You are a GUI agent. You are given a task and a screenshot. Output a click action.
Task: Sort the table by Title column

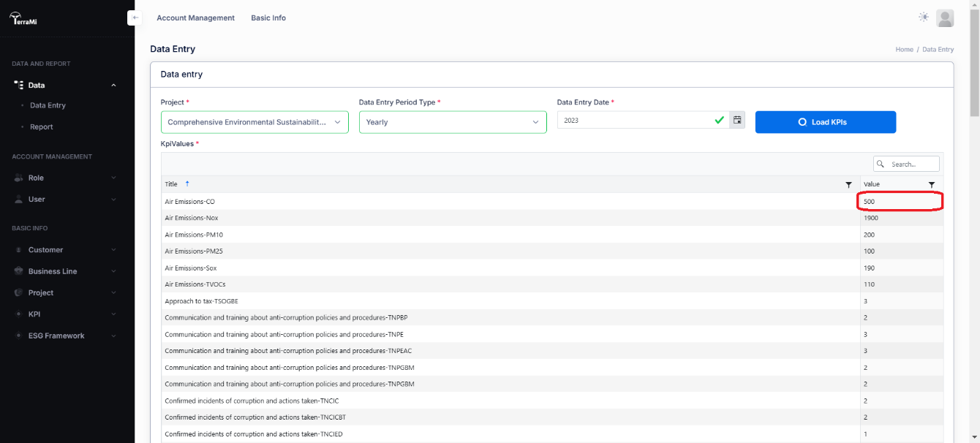171,184
